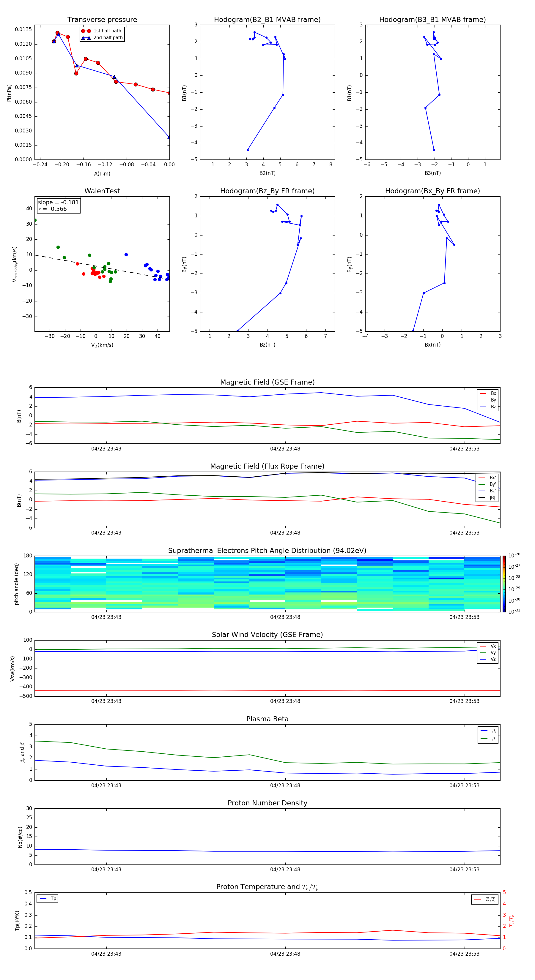Click the 'Hodogram(Bz_By FR frame)' title
The height and width of the screenshot is (980, 535).
(267, 191)
